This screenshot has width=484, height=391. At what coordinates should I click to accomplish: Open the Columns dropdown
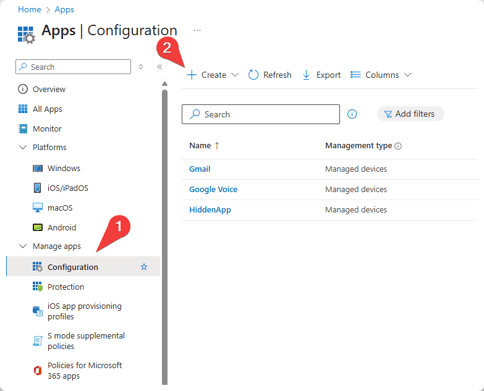pos(381,75)
